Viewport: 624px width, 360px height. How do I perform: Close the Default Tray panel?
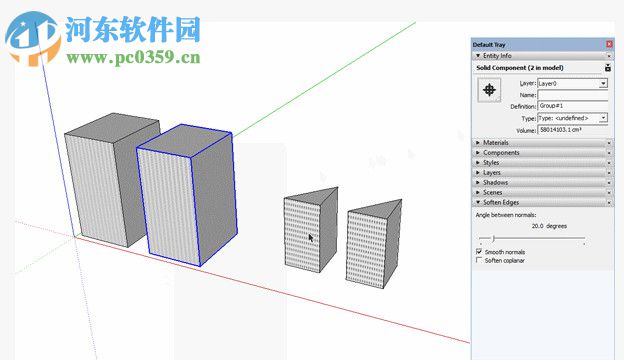click(609, 44)
